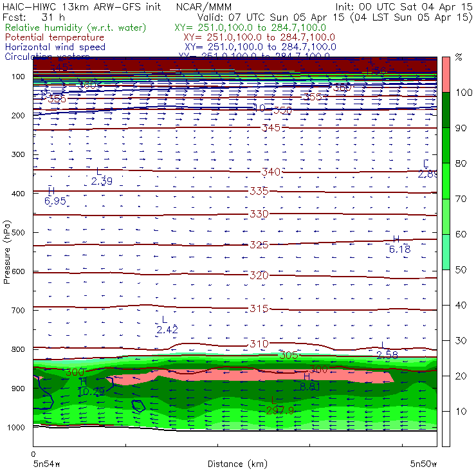The height and width of the screenshot is (476, 476).
Task: Select the 90–100% dark green colorbar segment
Action: pyautogui.click(x=446, y=110)
